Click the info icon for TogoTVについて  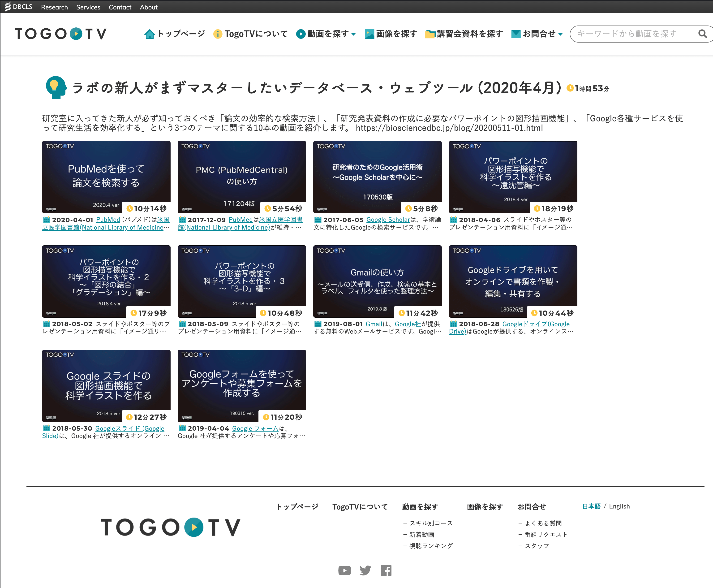click(218, 34)
